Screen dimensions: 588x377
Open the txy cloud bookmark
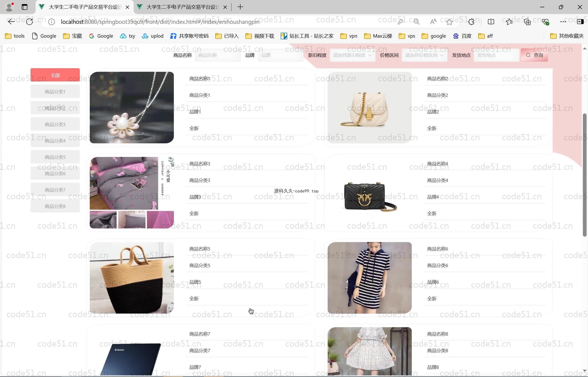[x=127, y=36]
